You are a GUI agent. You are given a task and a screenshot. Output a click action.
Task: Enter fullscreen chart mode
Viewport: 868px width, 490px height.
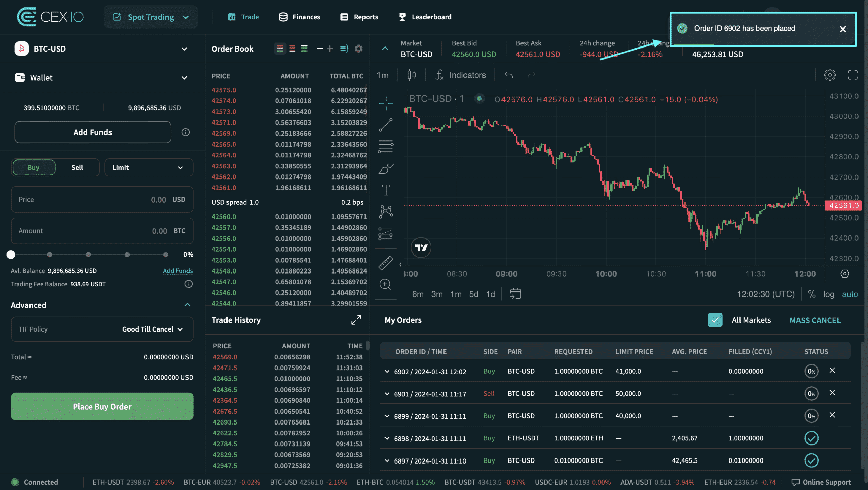[852, 75]
